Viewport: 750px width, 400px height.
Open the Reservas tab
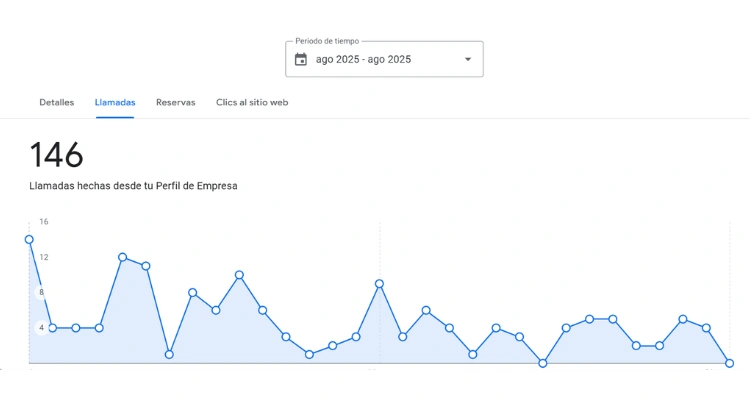(x=176, y=103)
